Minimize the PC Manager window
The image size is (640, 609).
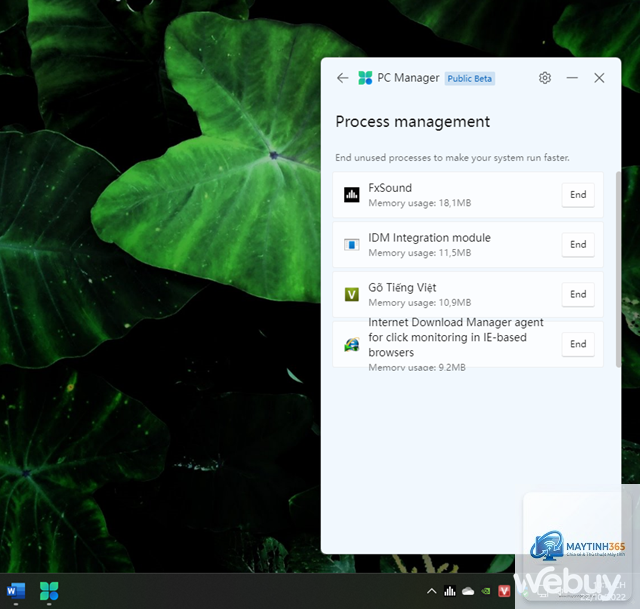pos(572,78)
